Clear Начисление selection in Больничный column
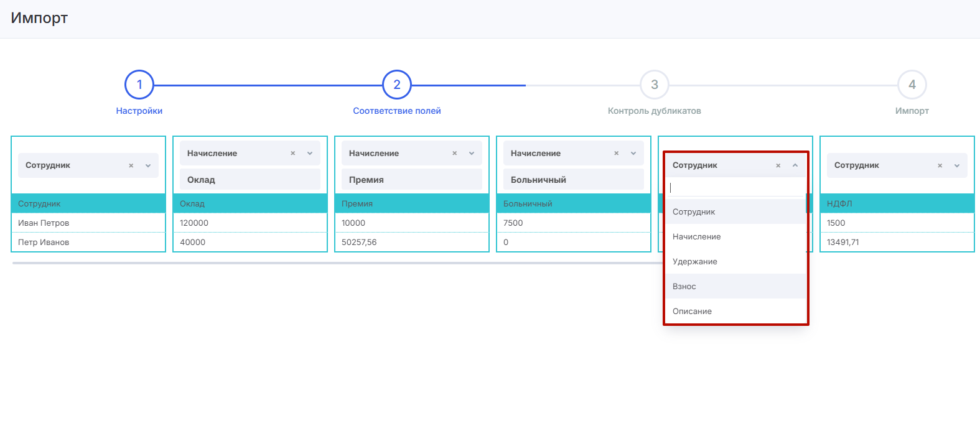 point(617,153)
